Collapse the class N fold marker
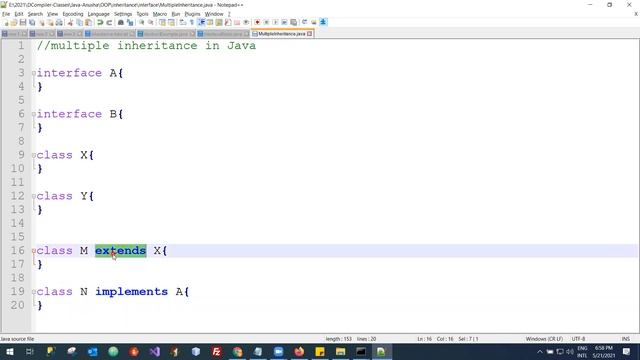 tap(34, 292)
